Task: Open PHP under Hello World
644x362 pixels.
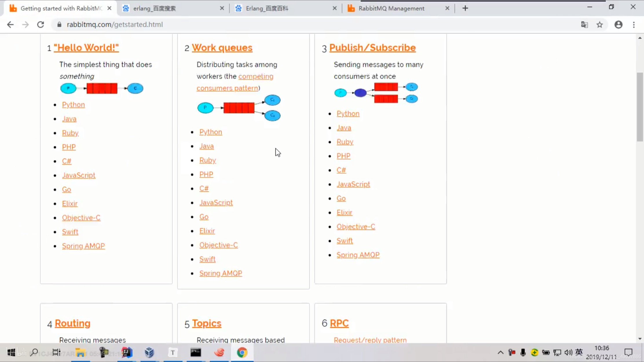Action: coord(69,147)
